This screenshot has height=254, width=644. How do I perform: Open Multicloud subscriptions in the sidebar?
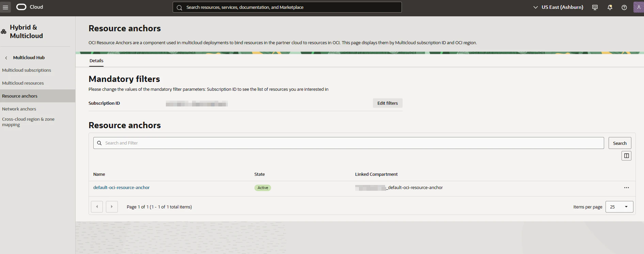(x=27, y=70)
